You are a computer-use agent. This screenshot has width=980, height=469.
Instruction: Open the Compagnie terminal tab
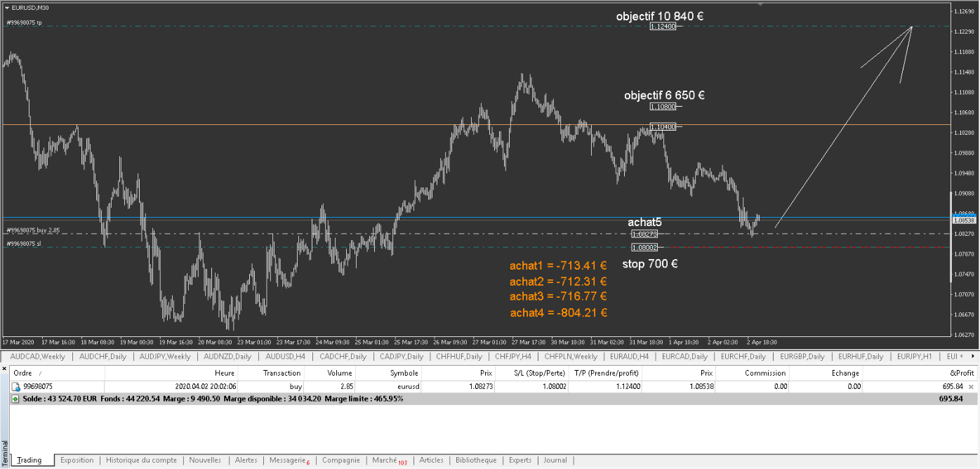click(340, 460)
